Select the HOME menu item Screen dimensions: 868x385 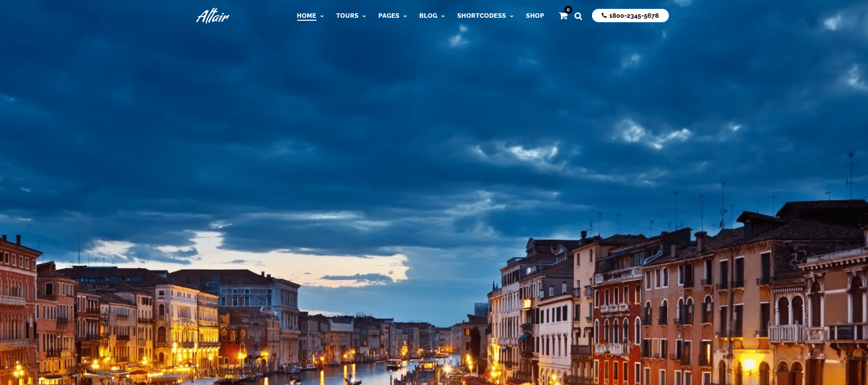[306, 15]
